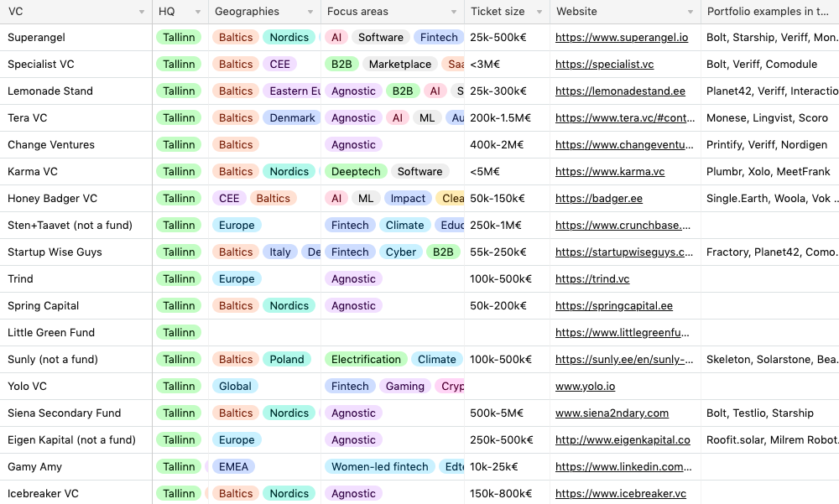Screen dimensions: 839x504
Task: Open the siena2ndary.com website link
Action: (x=612, y=413)
